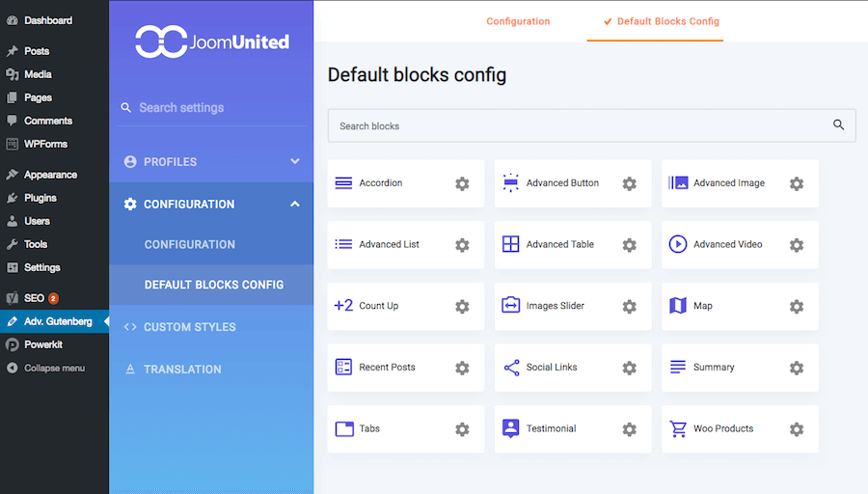Click the Advanced Table grid icon
This screenshot has height=494, width=868.
(510, 244)
